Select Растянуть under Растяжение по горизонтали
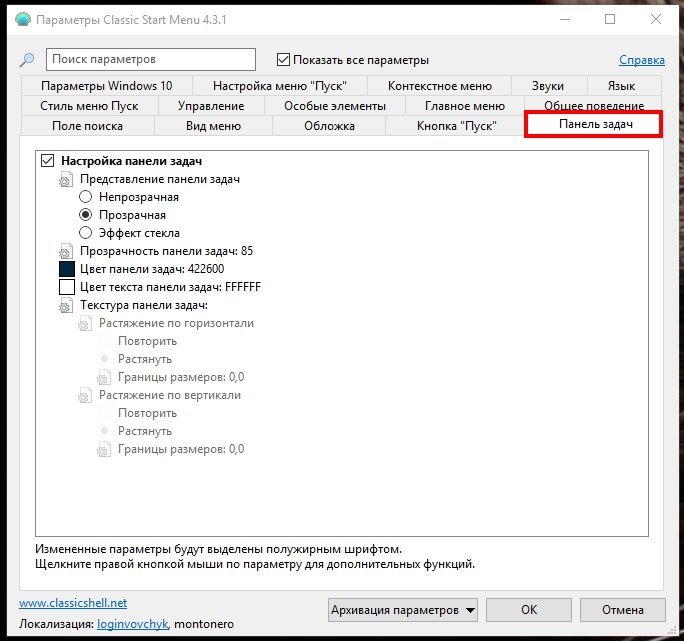 pyautogui.click(x=104, y=359)
